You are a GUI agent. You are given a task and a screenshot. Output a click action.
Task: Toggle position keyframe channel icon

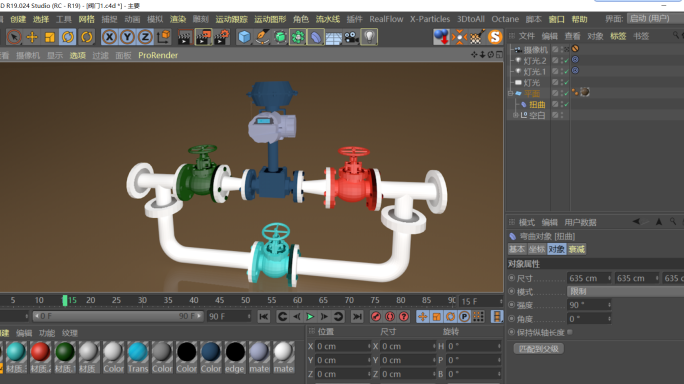(422, 317)
